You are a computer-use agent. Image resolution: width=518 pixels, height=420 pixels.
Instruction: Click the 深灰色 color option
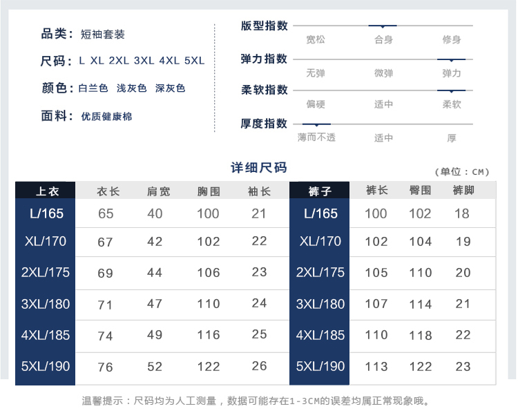(x=170, y=88)
